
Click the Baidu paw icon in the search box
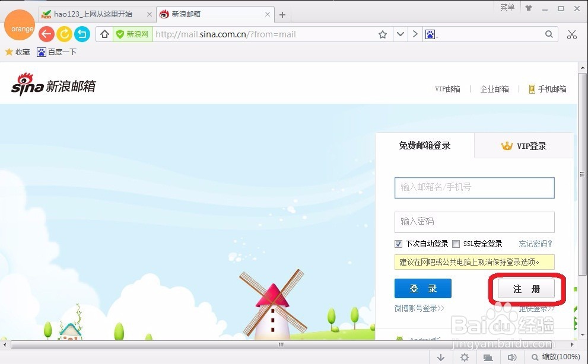coord(431,35)
